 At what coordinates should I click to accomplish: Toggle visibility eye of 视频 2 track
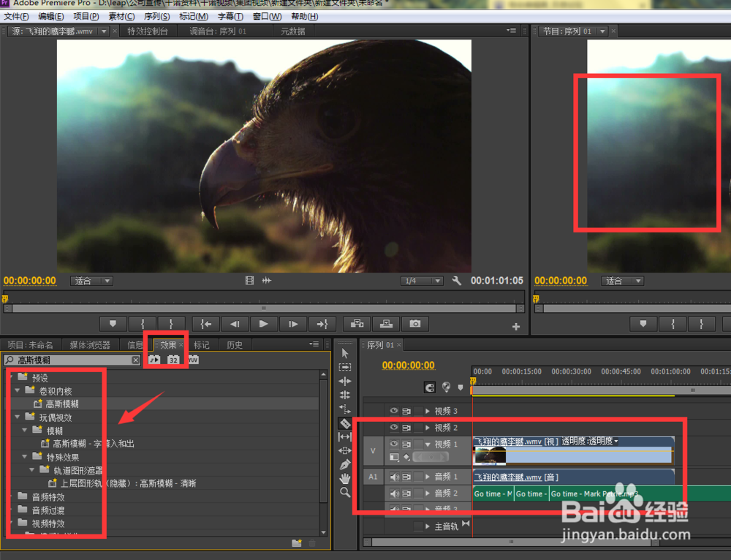pyautogui.click(x=394, y=427)
